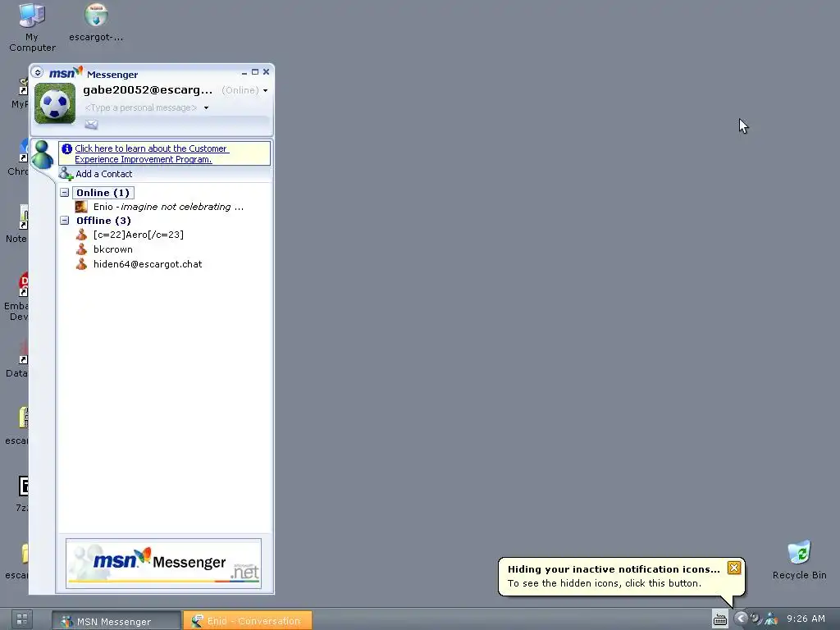Close the MSN Messenger window

pos(267,72)
